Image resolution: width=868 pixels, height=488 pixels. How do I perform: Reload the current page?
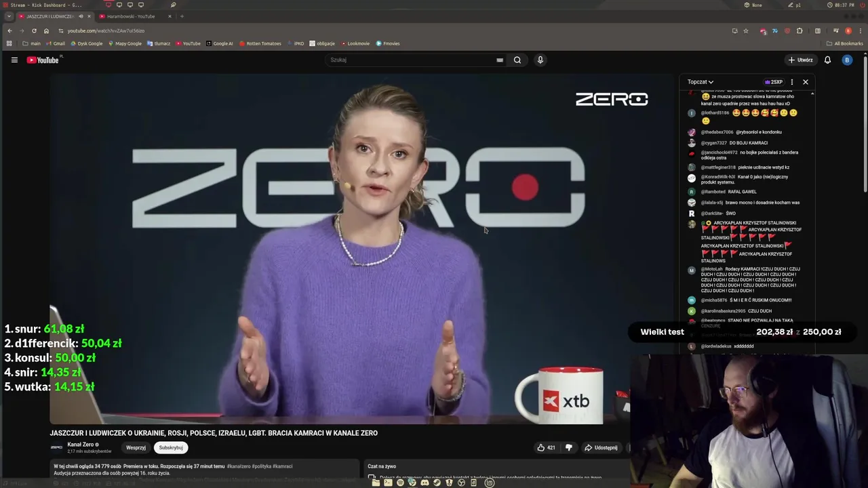click(x=34, y=30)
